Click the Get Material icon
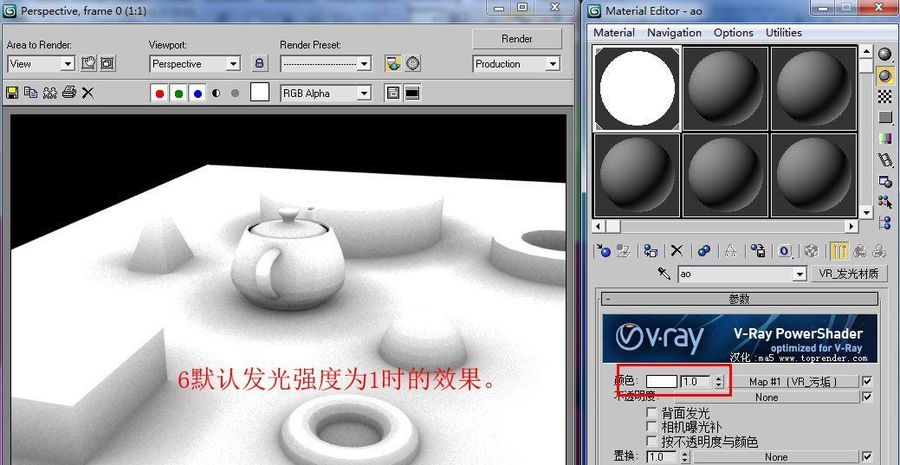The height and width of the screenshot is (465, 900). tap(603, 250)
